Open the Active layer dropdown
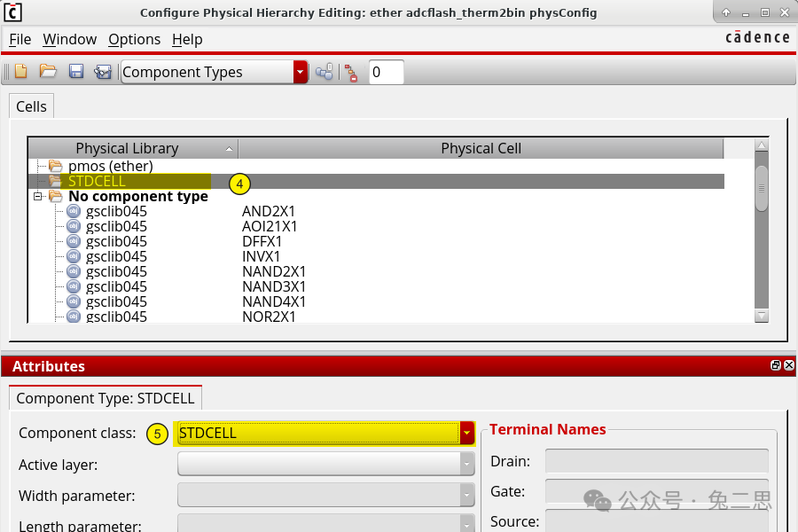Image resolution: width=798 pixels, height=532 pixels. coord(466,464)
